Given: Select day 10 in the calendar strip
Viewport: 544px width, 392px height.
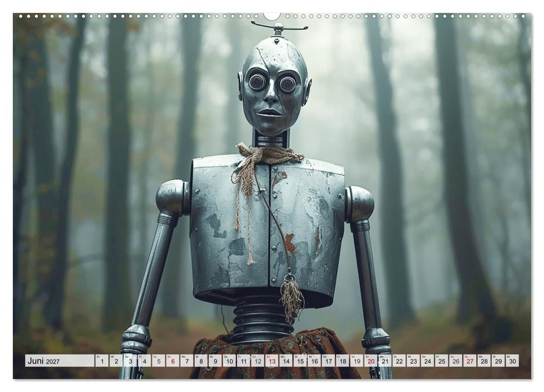Looking at the screenshot, I should coord(229,361).
